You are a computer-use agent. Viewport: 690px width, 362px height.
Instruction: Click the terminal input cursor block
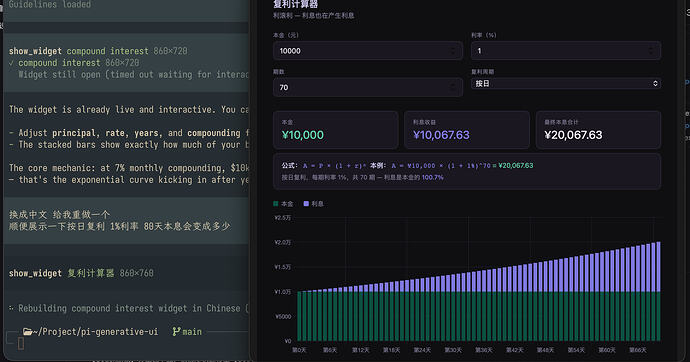pyautogui.click(x=21, y=344)
